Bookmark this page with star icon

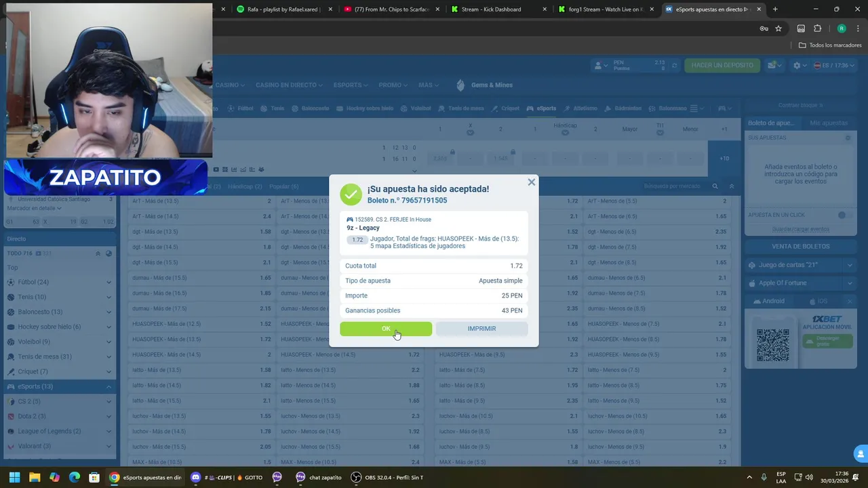pyautogui.click(x=778, y=28)
